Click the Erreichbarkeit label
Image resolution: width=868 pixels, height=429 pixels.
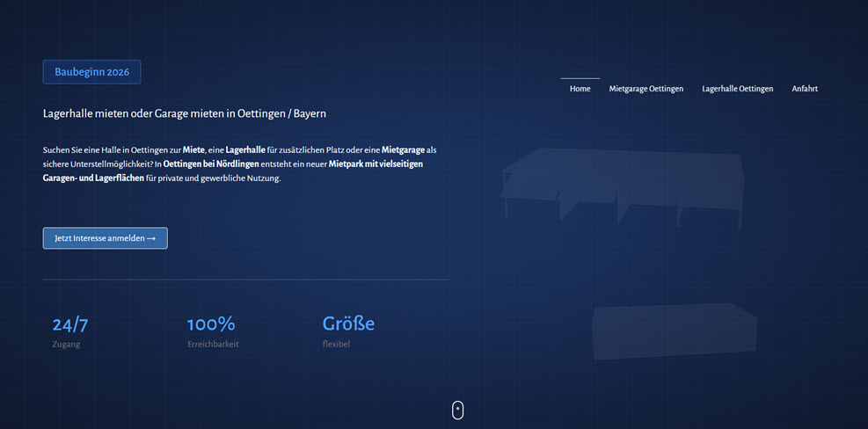coord(213,345)
